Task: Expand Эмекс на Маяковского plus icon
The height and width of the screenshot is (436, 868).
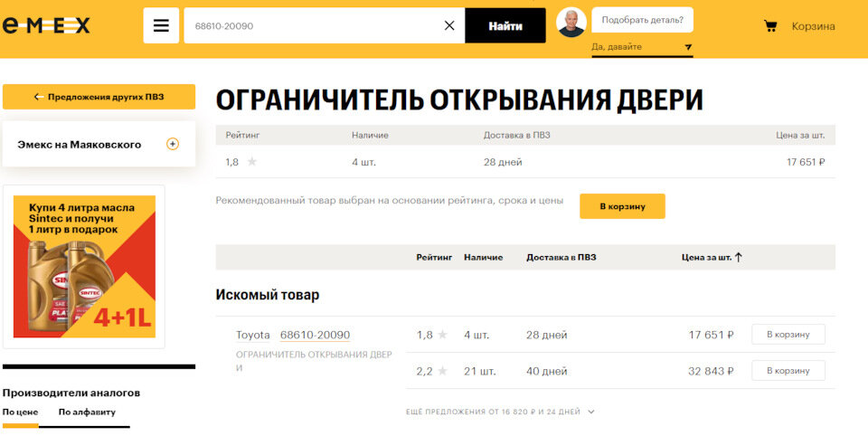Action: 173,144
